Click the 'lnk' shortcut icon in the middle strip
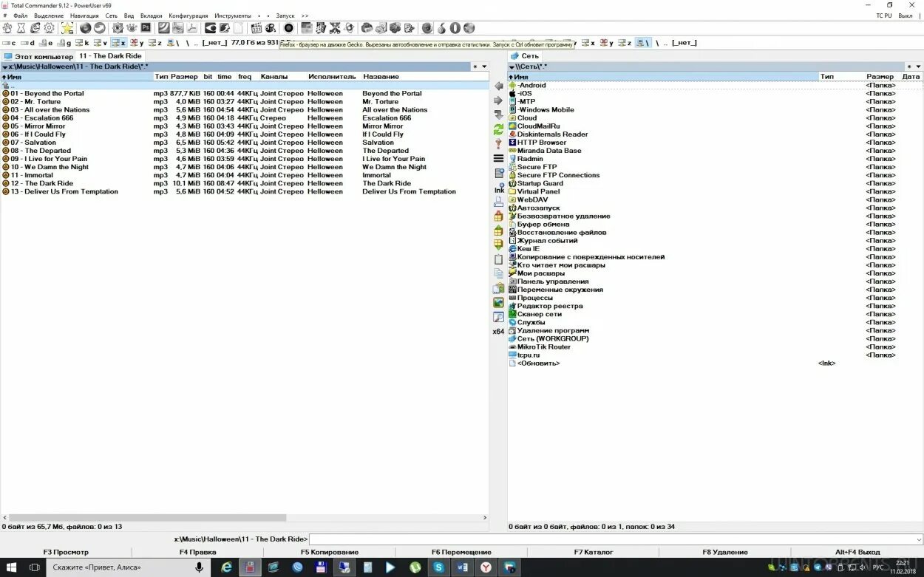The width and height of the screenshot is (924, 577). 499,188
